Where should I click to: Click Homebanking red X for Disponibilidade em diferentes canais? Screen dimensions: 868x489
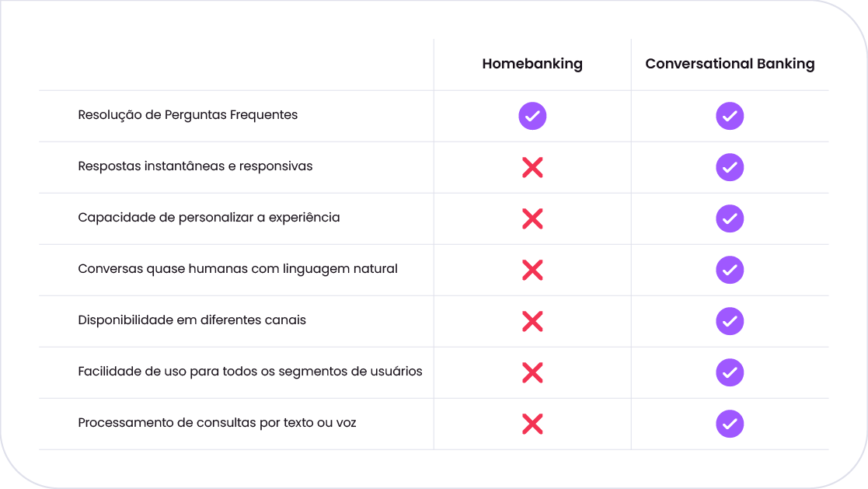[x=532, y=321]
